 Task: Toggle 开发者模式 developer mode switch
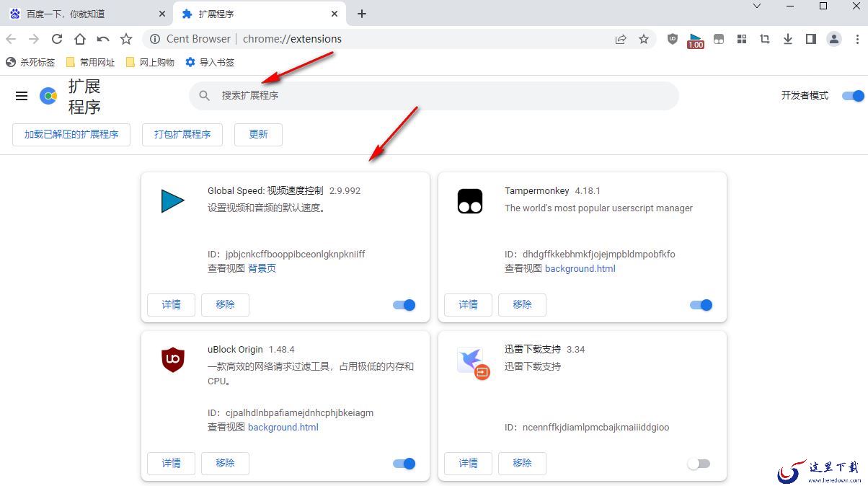[853, 96]
